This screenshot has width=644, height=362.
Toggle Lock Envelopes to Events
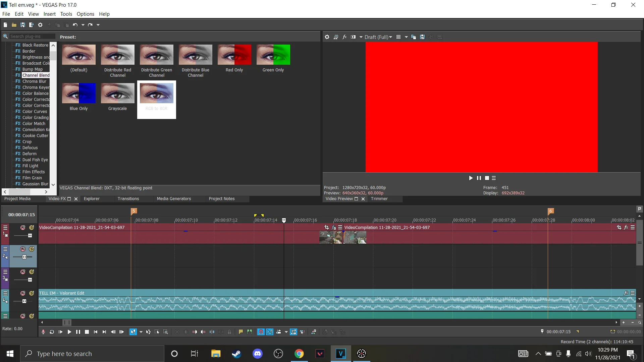[294, 332]
